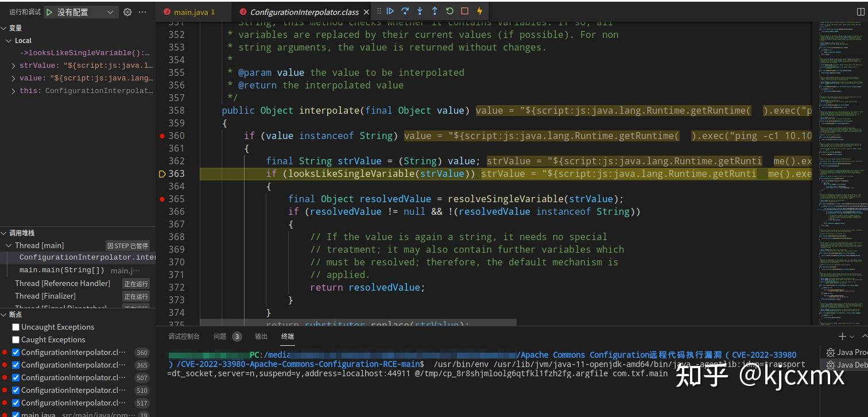The width and height of the screenshot is (868, 417).
Task: Disable ConfigurationInterpolator breakpoint at line 510
Action: click(15, 391)
